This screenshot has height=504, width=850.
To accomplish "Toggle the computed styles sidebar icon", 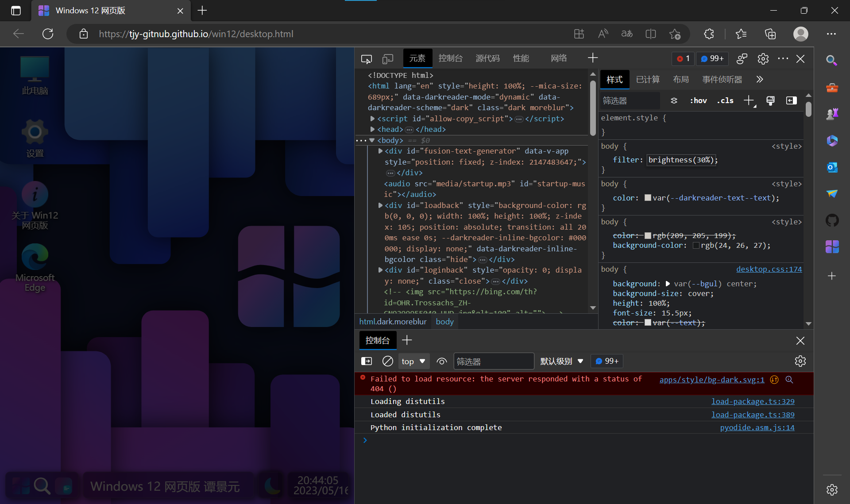I will point(791,100).
